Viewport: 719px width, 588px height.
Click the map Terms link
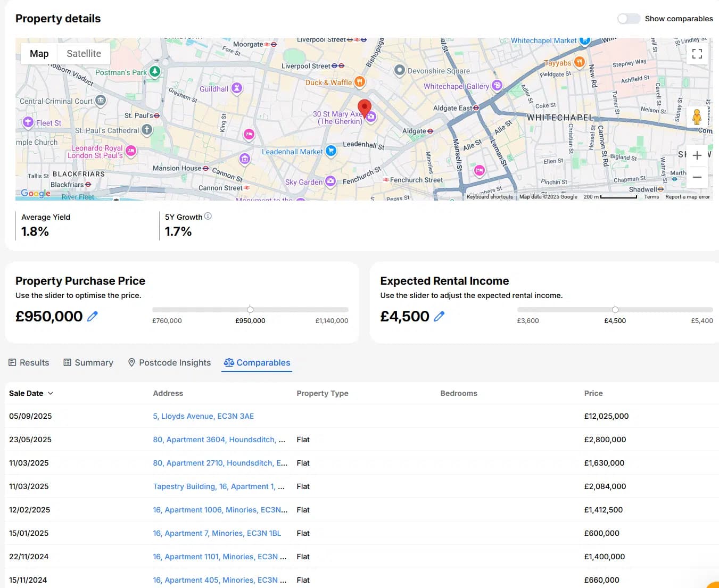coord(651,197)
